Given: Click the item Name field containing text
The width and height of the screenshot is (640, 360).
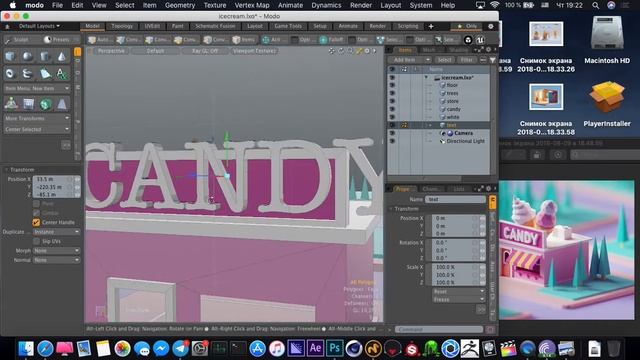Looking at the screenshot, I should pyautogui.click(x=455, y=200).
